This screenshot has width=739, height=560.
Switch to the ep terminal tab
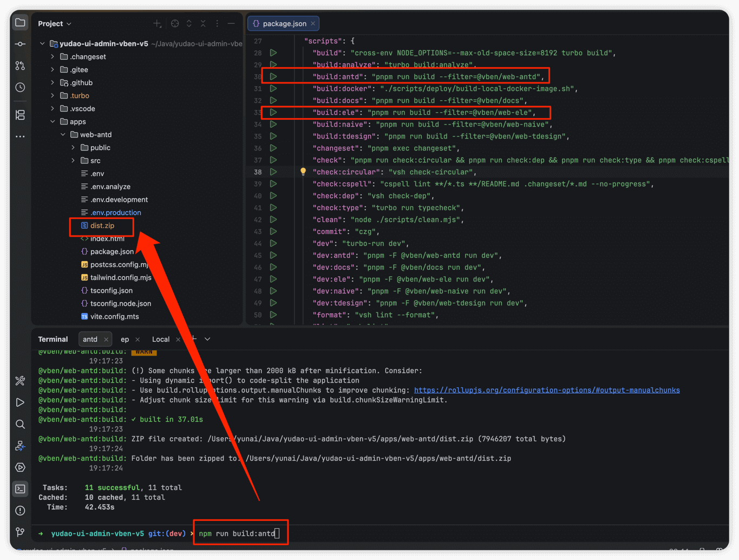(x=125, y=340)
